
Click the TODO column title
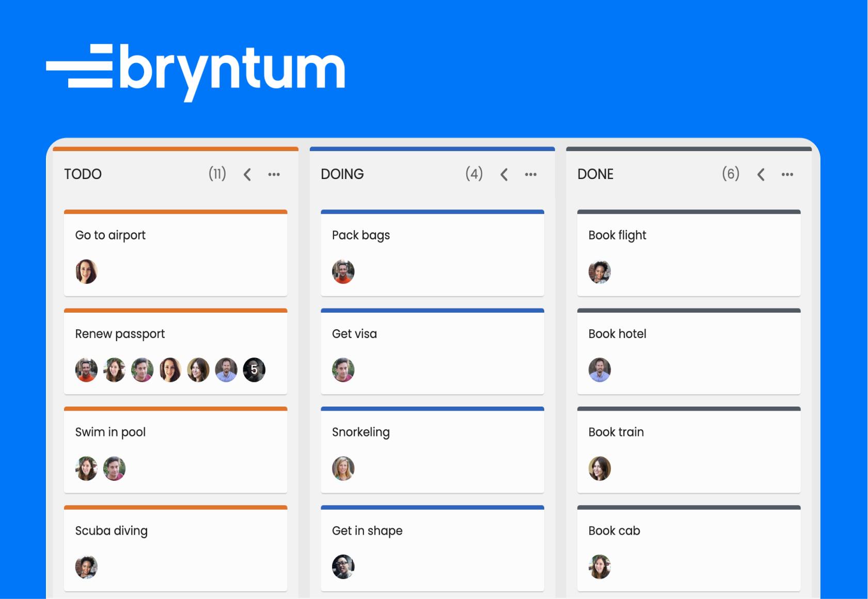click(83, 174)
